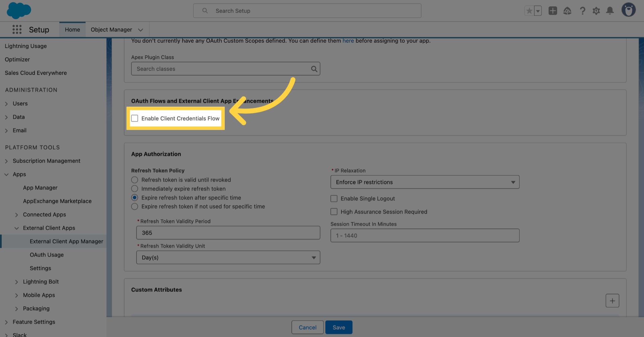Viewport: 644px width, 337px height.
Task: Click the Salesforce cloud logo
Action: click(18, 10)
